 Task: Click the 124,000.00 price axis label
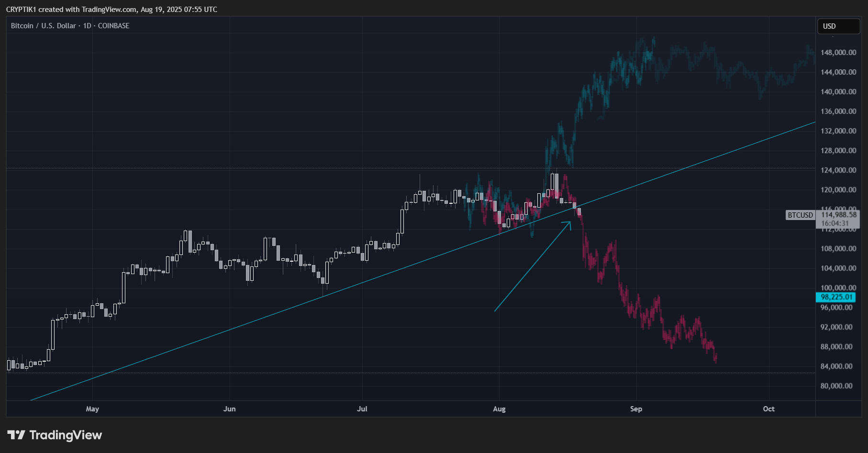coord(838,170)
